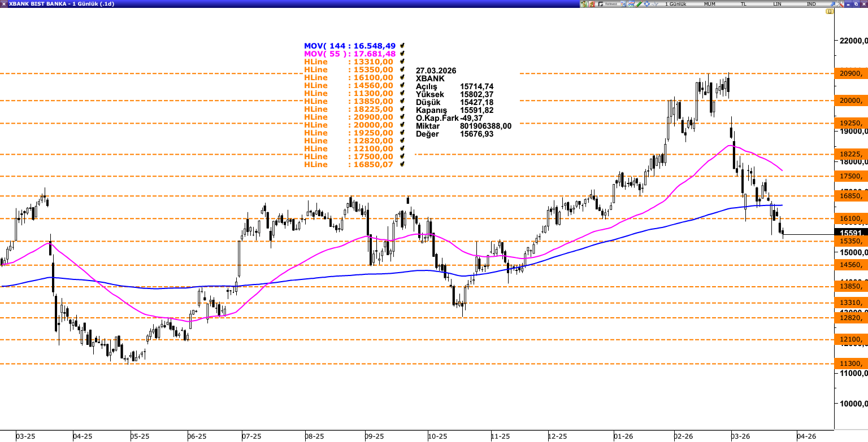Click the small yellow badge below toolbar

click(x=829, y=11)
